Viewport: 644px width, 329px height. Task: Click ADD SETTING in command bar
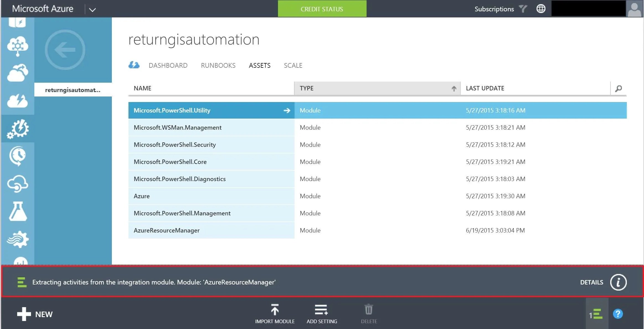tap(322, 314)
